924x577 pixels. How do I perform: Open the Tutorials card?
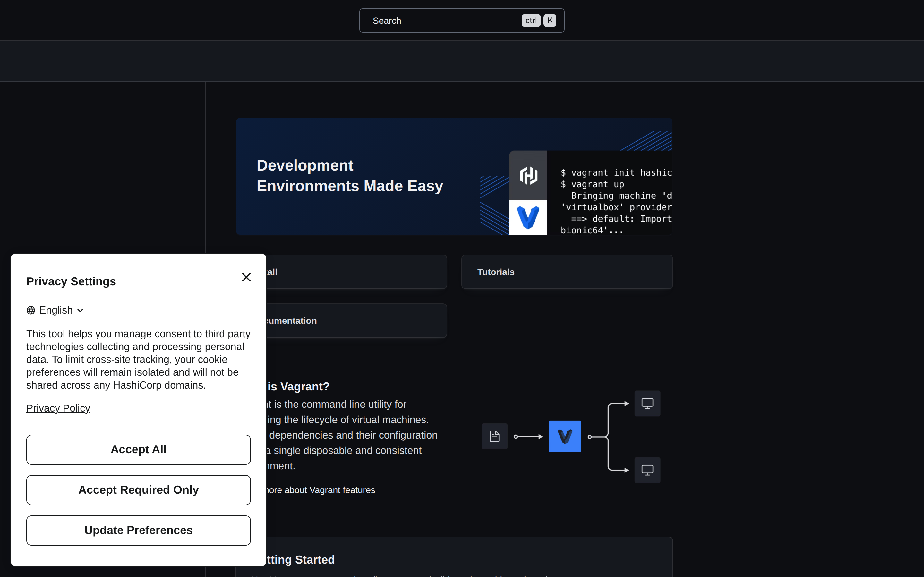pyautogui.click(x=567, y=272)
